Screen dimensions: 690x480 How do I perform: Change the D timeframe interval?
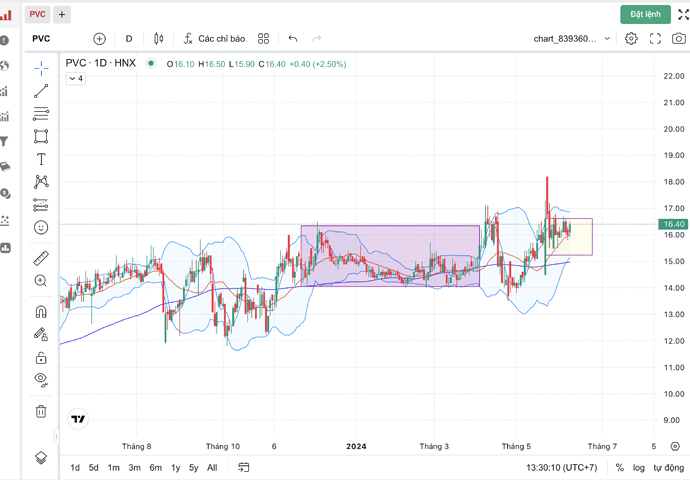[x=129, y=39]
